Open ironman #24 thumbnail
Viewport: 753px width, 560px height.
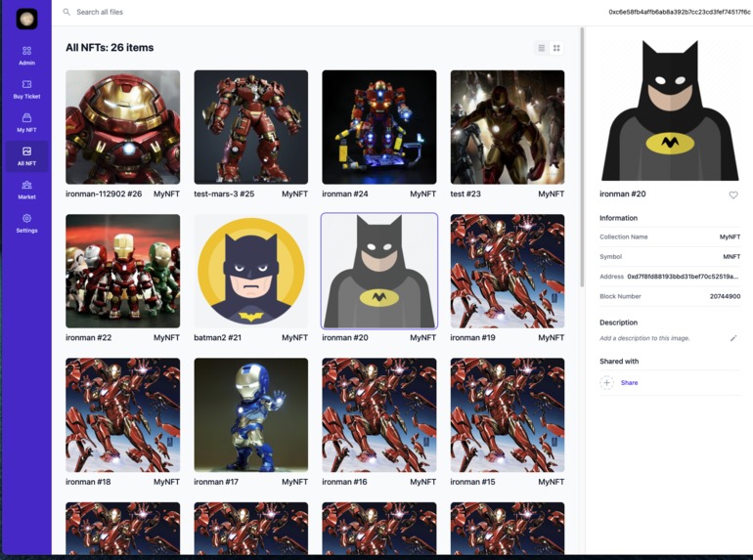pyautogui.click(x=379, y=127)
